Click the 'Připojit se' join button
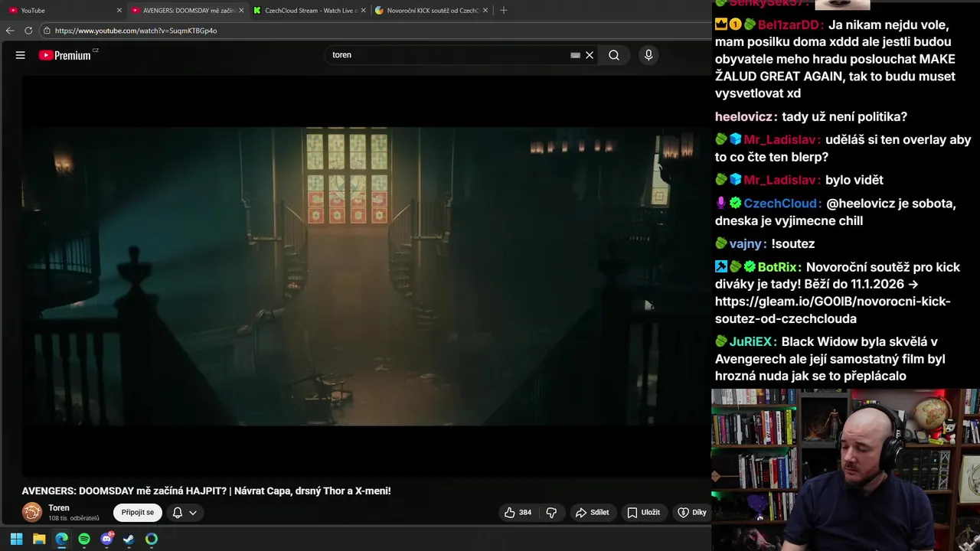This screenshot has width=980, height=551. point(138,513)
